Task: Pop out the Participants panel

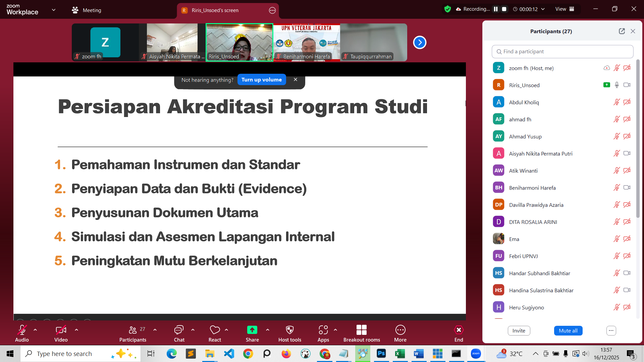Action: click(x=622, y=31)
